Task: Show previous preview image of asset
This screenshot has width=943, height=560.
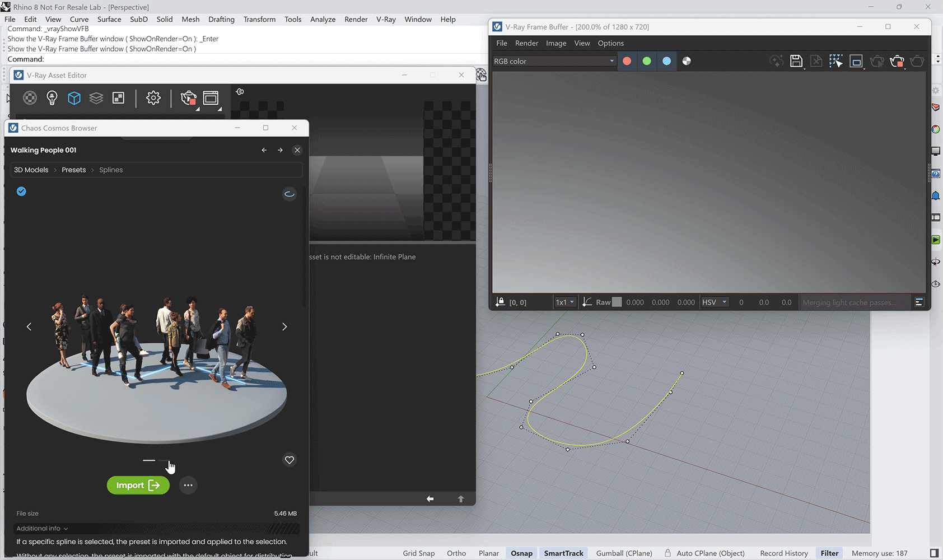Action: 29,326
